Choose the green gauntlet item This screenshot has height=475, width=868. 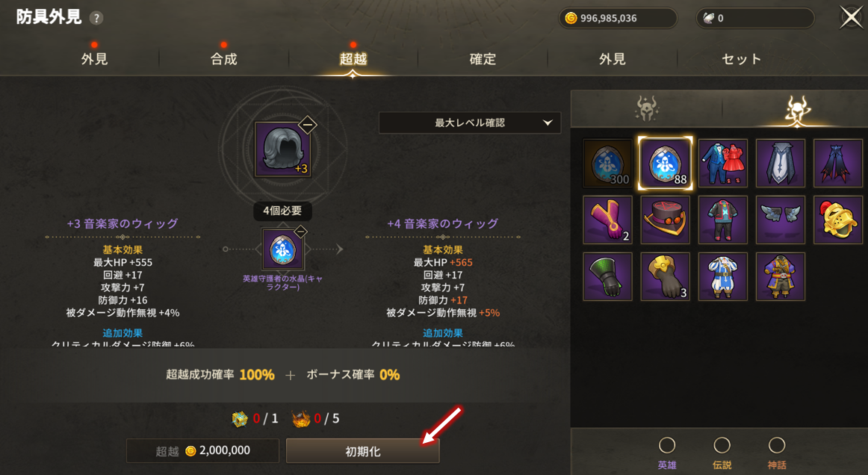tap(607, 276)
